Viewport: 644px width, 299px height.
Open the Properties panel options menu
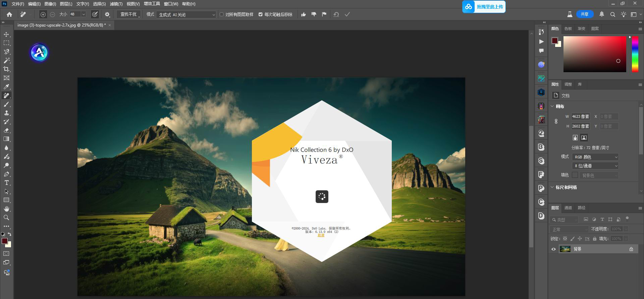(x=640, y=85)
